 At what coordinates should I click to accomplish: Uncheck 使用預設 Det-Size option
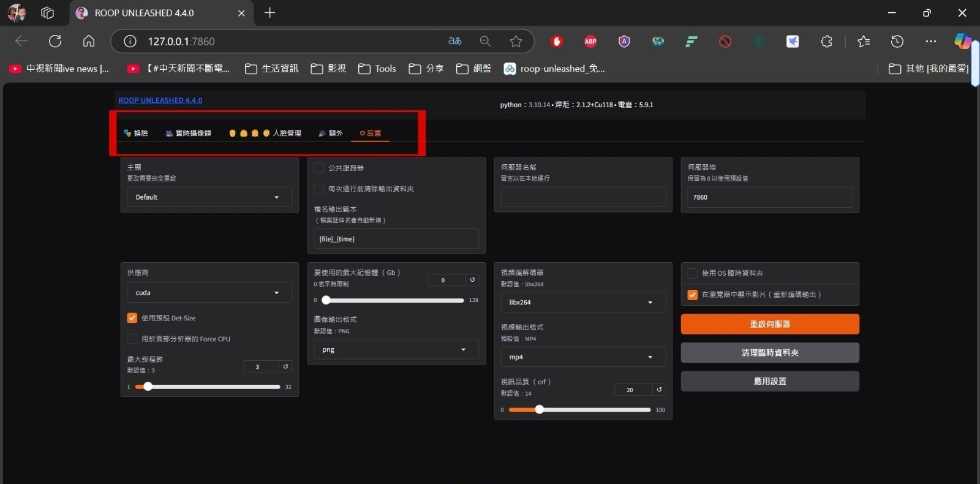tap(132, 318)
